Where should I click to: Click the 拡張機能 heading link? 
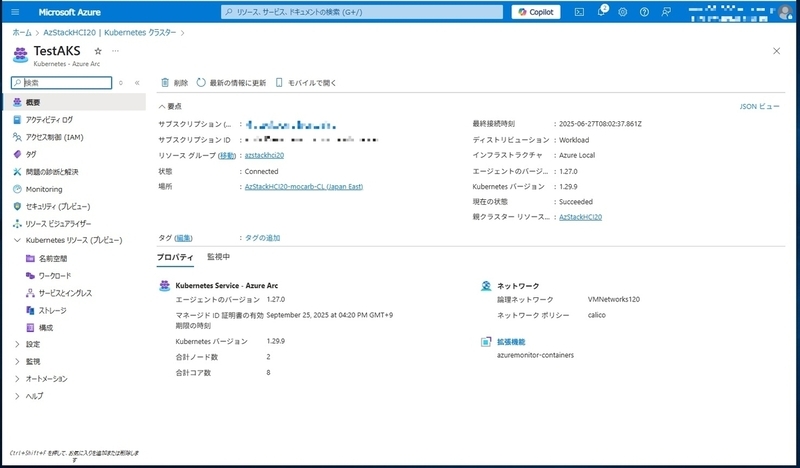[x=511, y=342]
